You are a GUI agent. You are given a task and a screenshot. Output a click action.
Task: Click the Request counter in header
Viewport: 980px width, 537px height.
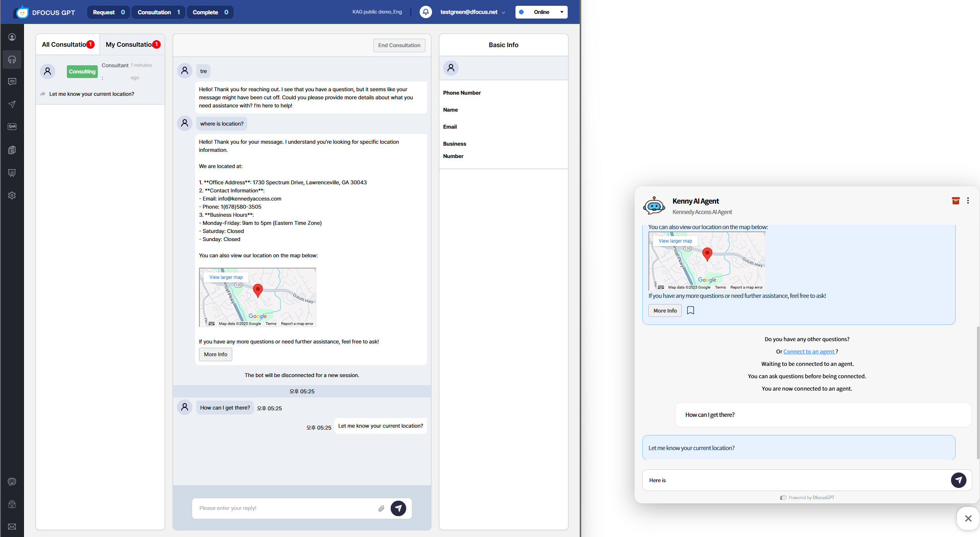click(108, 12)
